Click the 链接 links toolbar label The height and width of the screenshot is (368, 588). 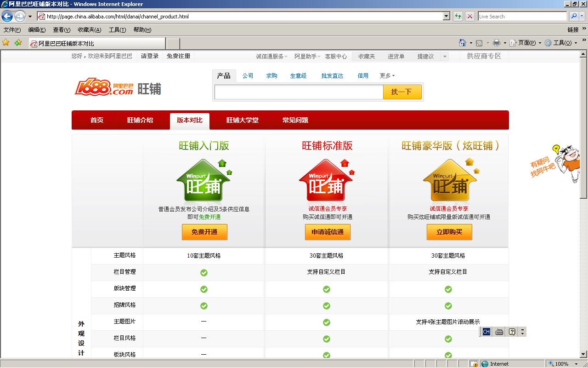[x=573, y=30]
